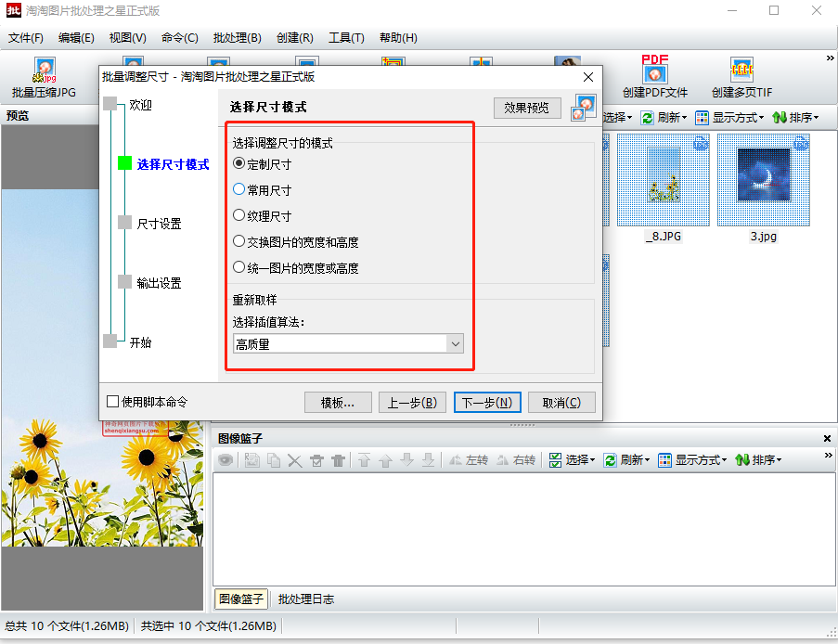Select the 常用尺寸 radio button
Image resolution: width=838 pixels, height=644 pixels.
click(x=239, y=189)
